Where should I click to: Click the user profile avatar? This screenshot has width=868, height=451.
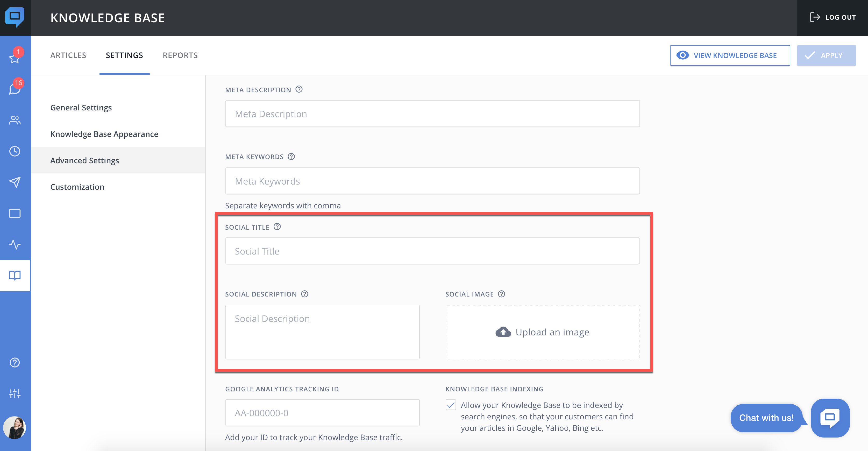15,427
